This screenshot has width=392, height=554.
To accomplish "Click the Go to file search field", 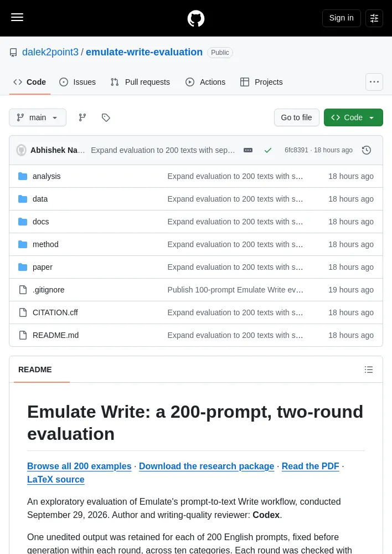I will (x=297, y=117).
